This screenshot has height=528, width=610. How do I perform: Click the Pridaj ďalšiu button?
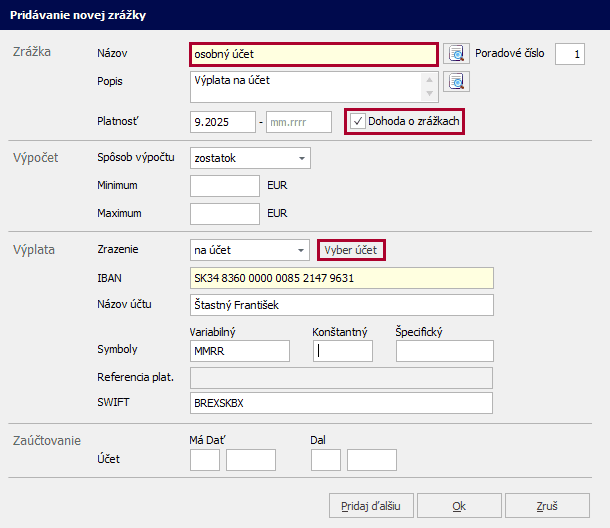370,506
